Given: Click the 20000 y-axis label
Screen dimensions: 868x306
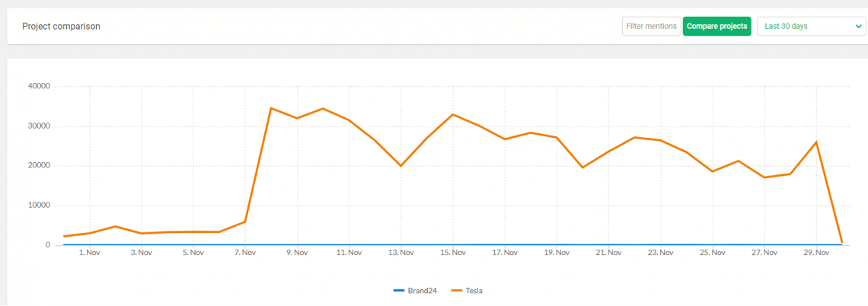Looking at the screenshot, I should click(x=37, y=166).
